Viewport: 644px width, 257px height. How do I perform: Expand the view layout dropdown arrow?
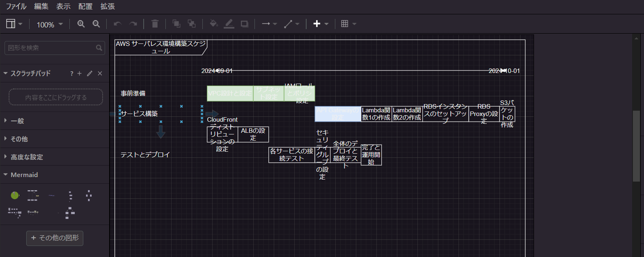click(21, 24)
